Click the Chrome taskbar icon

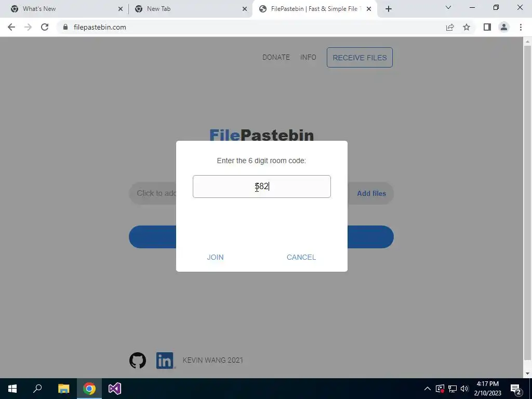point(89,389)
